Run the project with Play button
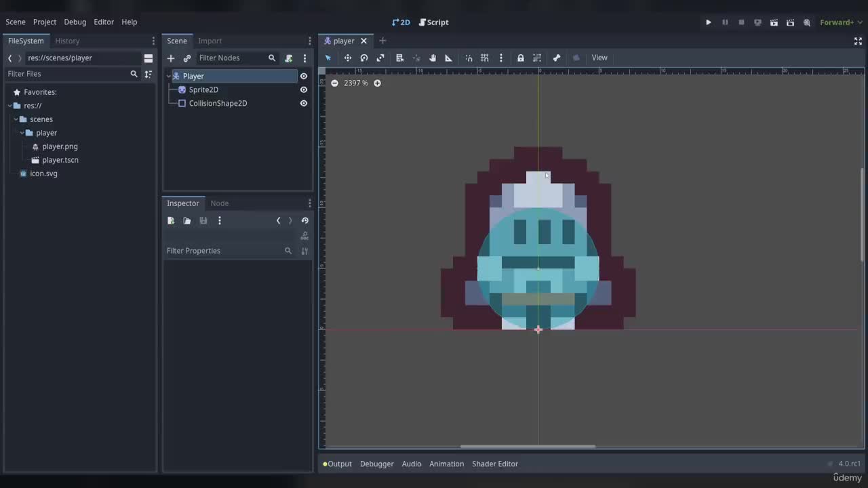The height and width of the screenshot is (488, 868). point(708,22)
